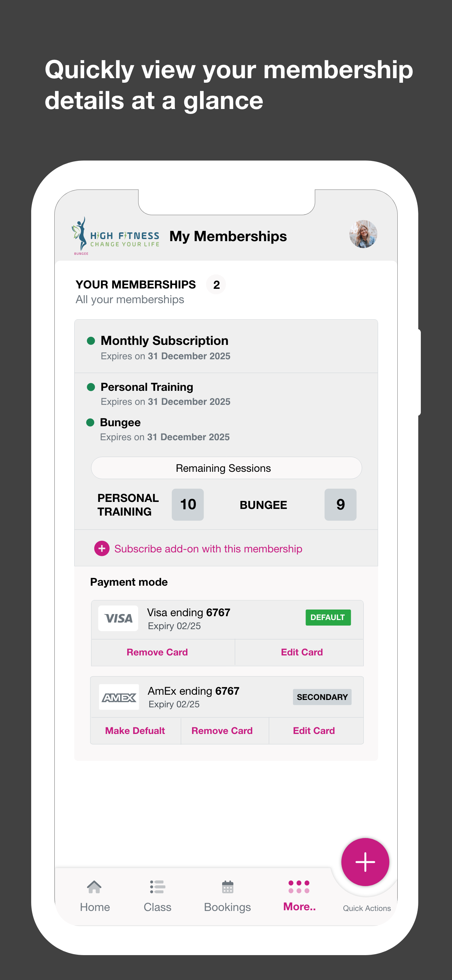The image size is (452, 980).
Task: Edit the Visa card
Action: 302,652
